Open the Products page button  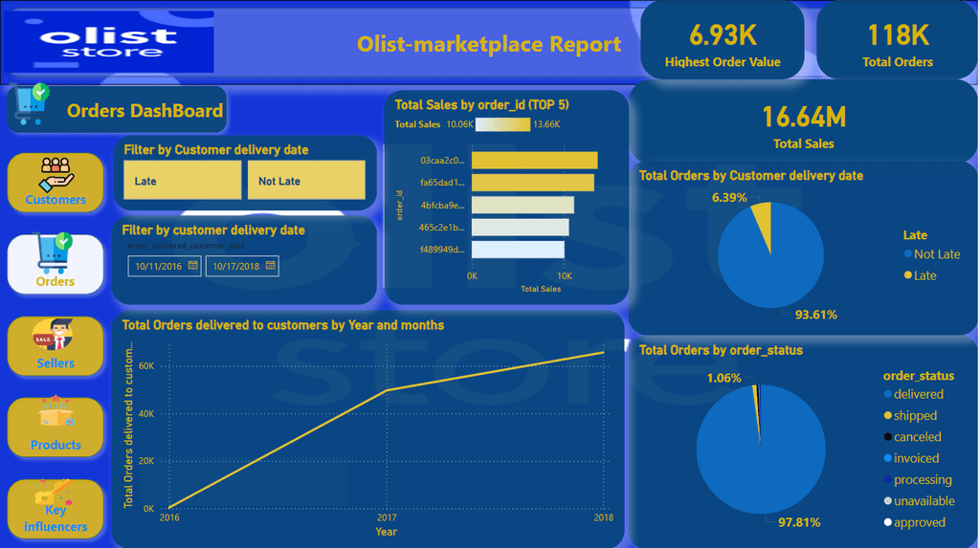56,427
